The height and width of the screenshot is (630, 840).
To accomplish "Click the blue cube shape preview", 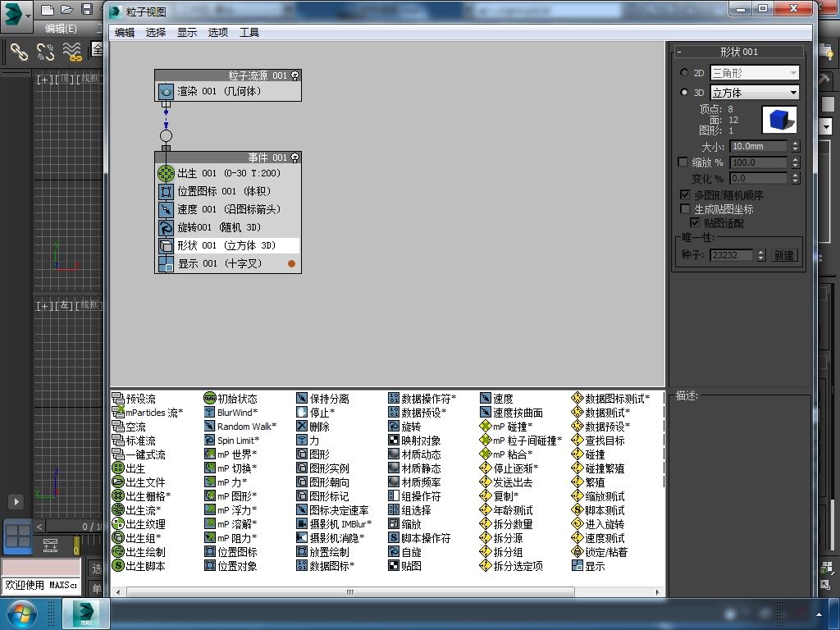I will pyautogui.click(x=780, y=119).
